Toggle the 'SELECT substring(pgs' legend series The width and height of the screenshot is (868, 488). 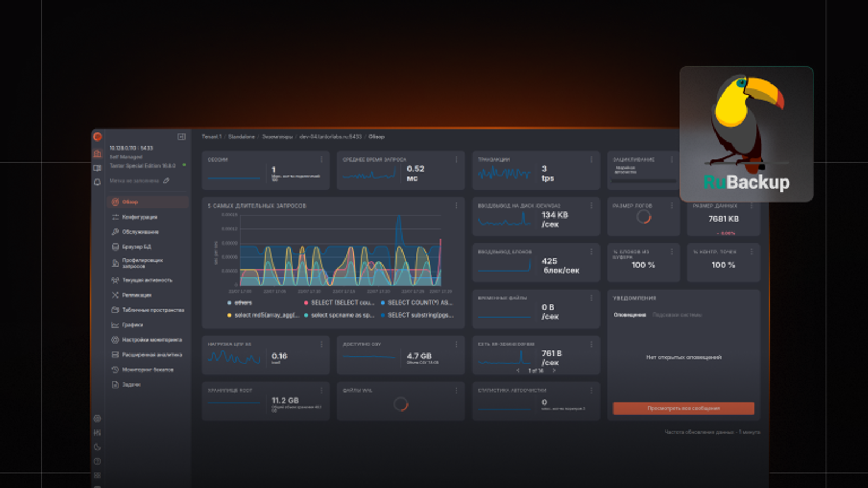click(x=417, y=315)
